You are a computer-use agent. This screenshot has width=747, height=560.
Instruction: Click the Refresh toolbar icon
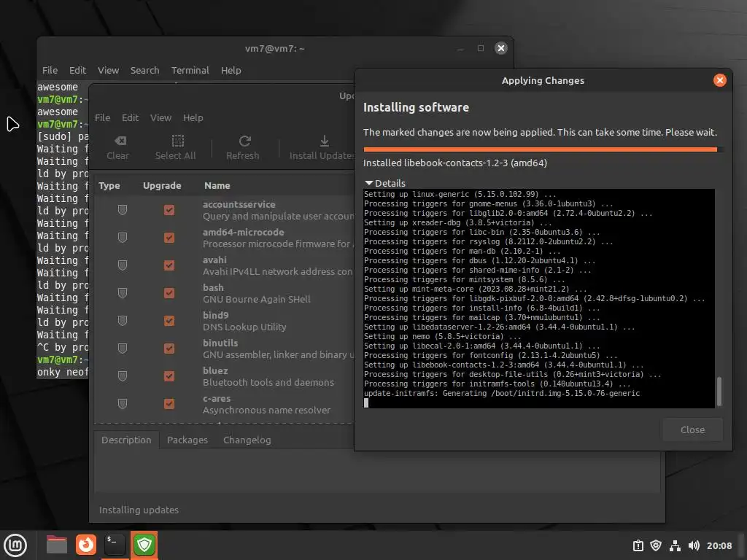coord(245,141)
